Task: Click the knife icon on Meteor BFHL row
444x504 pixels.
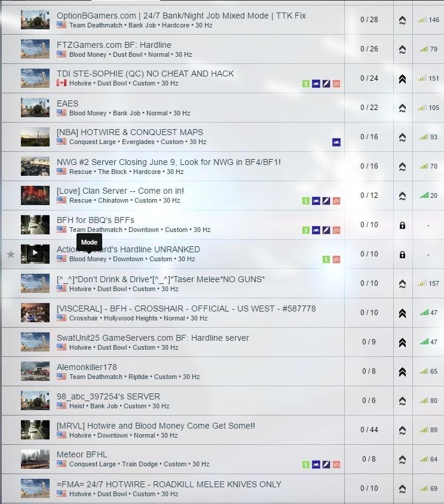Action: tap(326, 465)
